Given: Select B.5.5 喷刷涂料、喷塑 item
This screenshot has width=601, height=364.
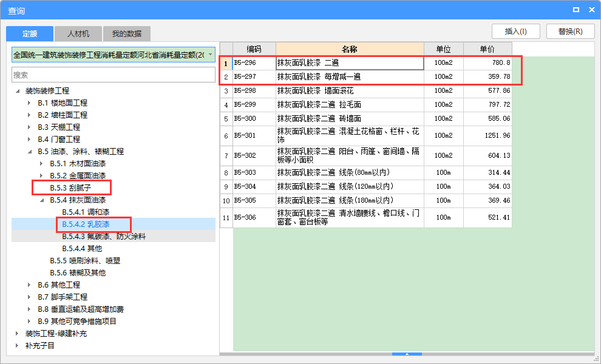Looking at the screenshot, I should (85, 260).
